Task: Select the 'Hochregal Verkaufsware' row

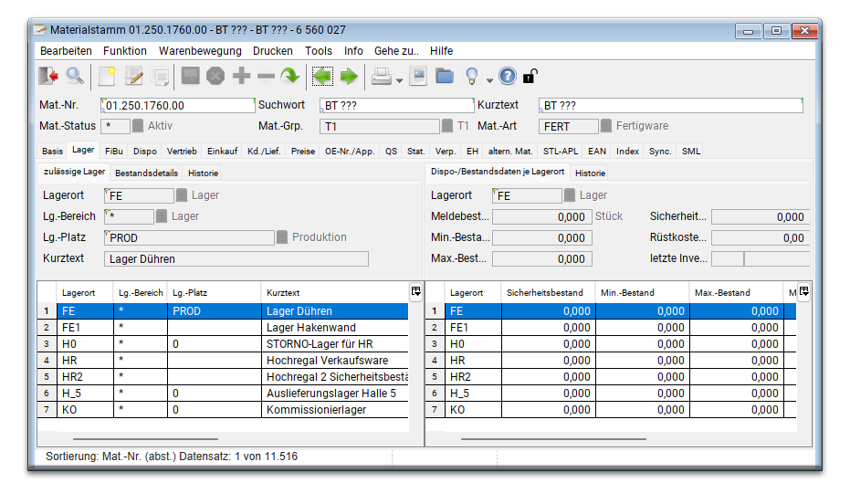Action: click(223, 361)
